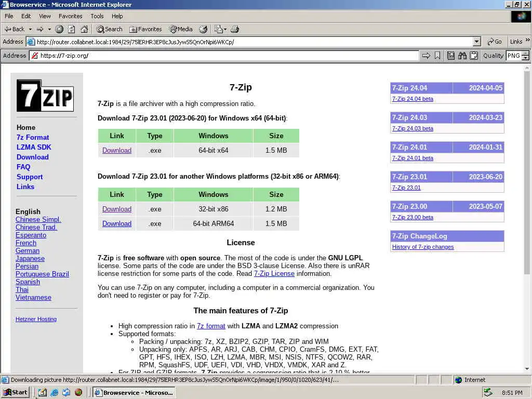Click the 8:51 PM clock in tray
This screenshot has width=532, height=399.
(512, 393)
